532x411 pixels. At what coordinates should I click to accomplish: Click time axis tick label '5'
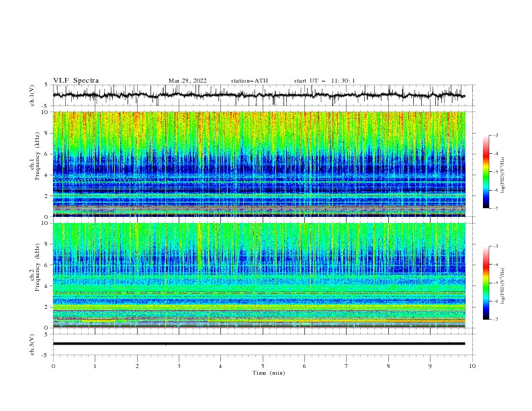(x=263, y=366)
